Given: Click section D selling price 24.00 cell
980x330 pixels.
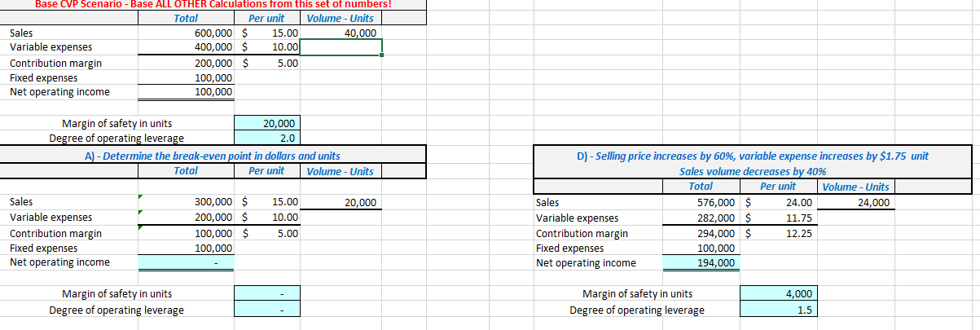Looking at the screenshot, I should pos(778,202).
